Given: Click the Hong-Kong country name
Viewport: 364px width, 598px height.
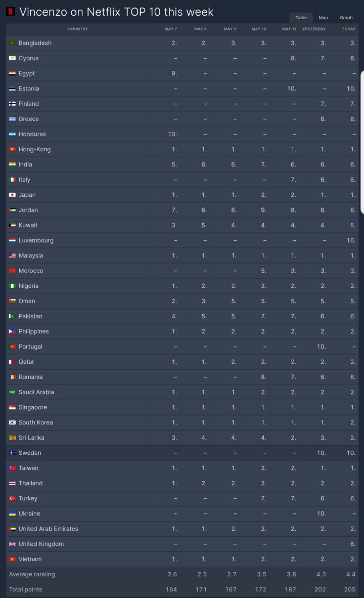Looking at the screenshot, I should pyautogui.click(x=34, y=149).
